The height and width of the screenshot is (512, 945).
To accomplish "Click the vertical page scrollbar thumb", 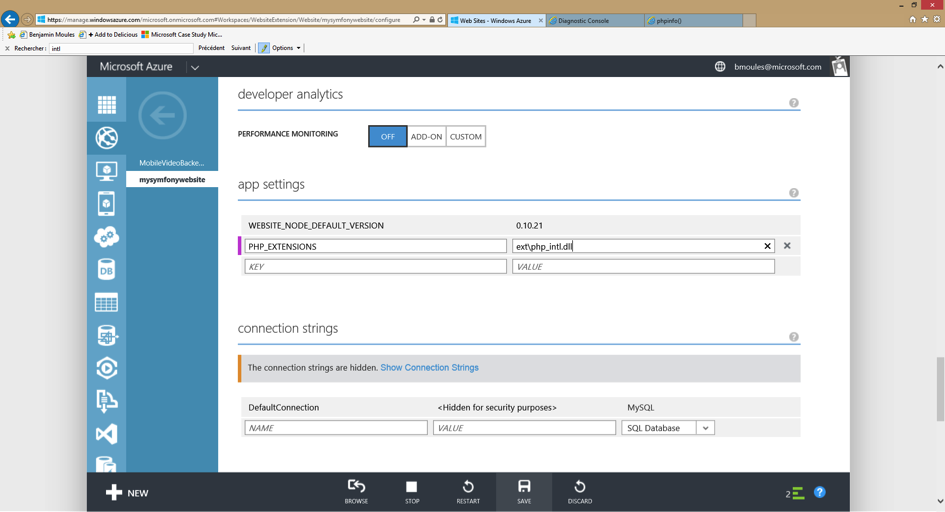I will pyautogui.click(x=940, y=389).
